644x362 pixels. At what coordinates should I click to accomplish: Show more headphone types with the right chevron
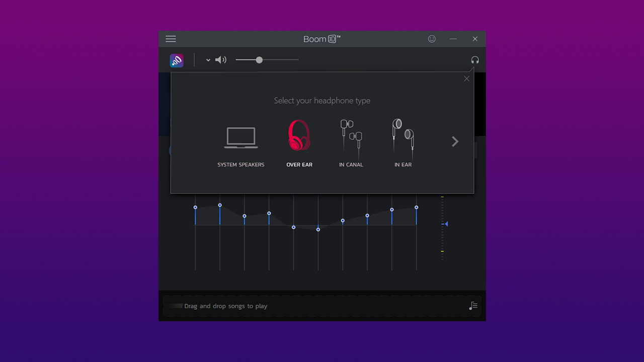click(x=455, y=142)
